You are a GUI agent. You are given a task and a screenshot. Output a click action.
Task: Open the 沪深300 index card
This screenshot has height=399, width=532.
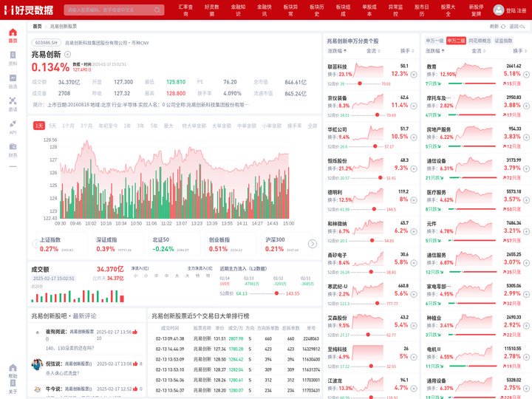click(x=286, y=245)
